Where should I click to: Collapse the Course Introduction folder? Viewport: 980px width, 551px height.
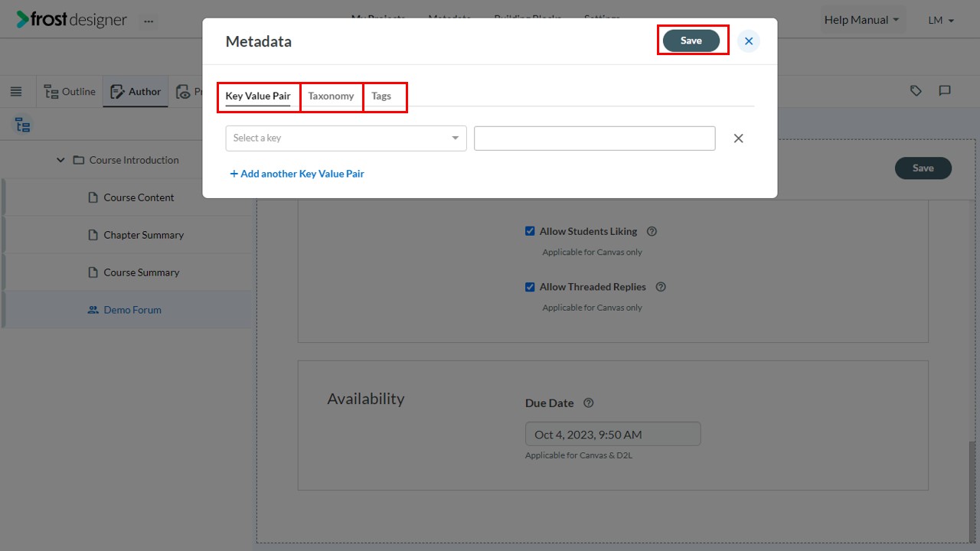tap(61, 161)
